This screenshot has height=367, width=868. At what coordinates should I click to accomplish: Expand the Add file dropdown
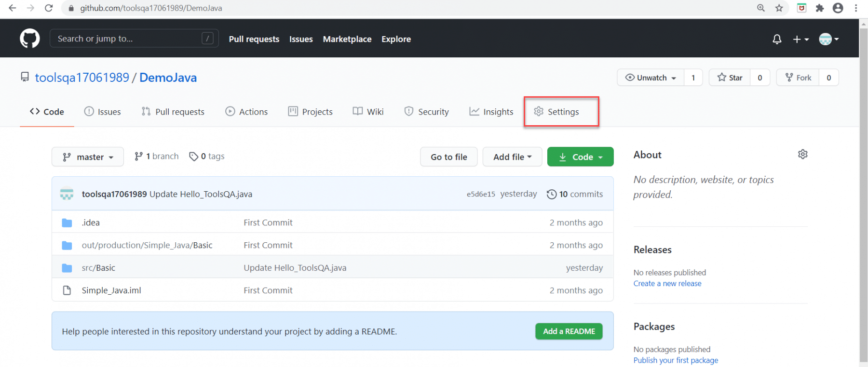click(x=513, y=157)
